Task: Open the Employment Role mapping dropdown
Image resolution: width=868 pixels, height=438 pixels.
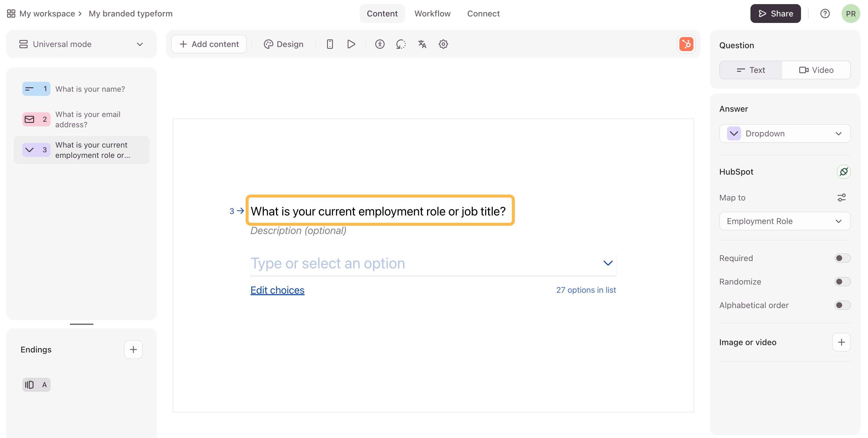Action: (x=785, y=221)
